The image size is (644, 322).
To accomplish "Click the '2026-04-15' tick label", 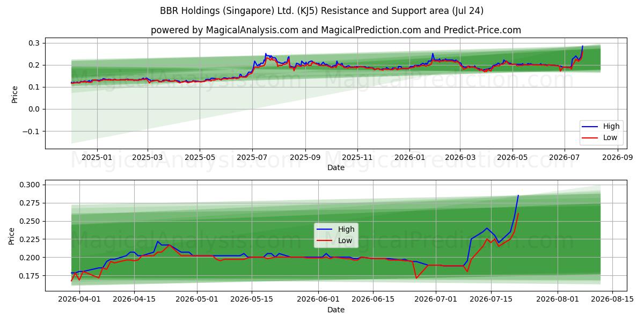I will 134,299.
